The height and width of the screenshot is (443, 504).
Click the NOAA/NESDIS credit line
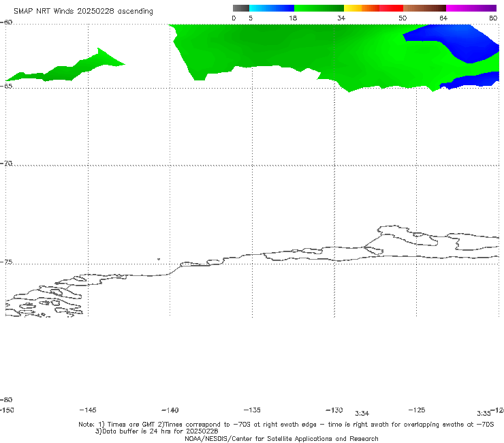click(x=281, y=438)
